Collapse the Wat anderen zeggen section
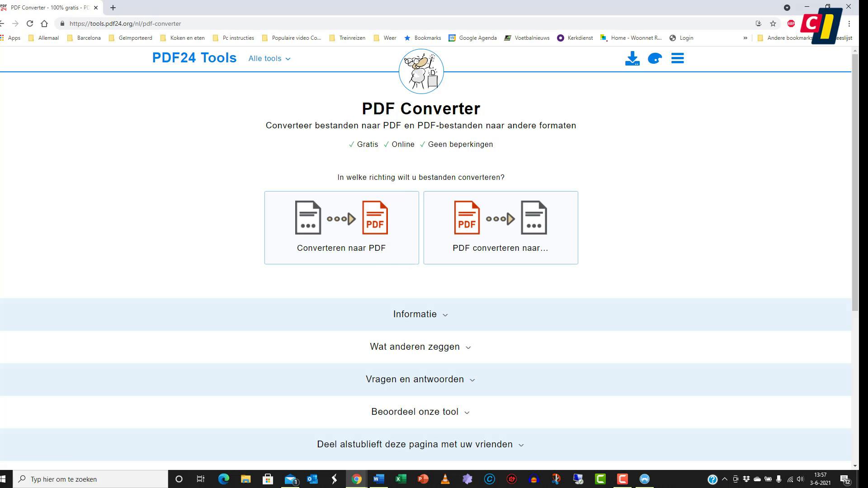The image size is (868, 488). coord(420,347)
